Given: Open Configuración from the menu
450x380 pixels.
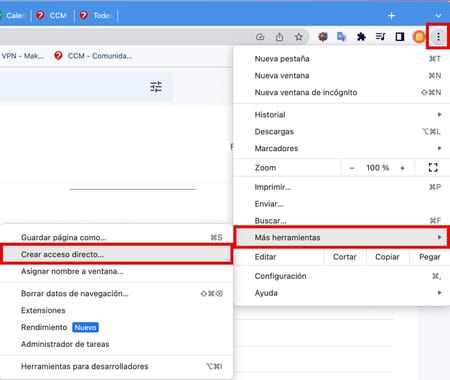Looking at the screenshot, I should [342, 276].
